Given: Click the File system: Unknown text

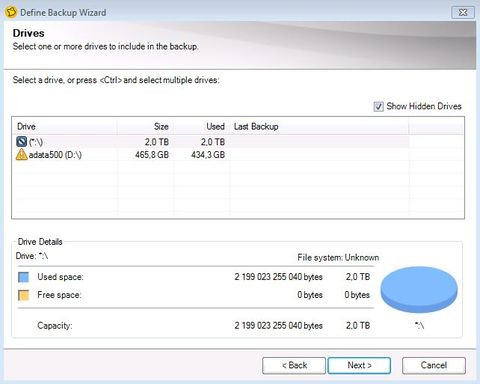Looking at the screenshot, I should pyautogui.click(x=338, y=257).
